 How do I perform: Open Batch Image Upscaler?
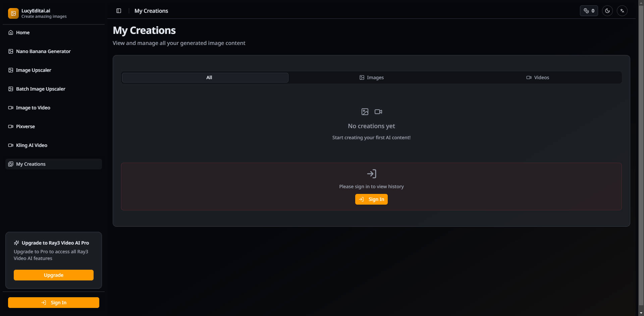point(41,89)
